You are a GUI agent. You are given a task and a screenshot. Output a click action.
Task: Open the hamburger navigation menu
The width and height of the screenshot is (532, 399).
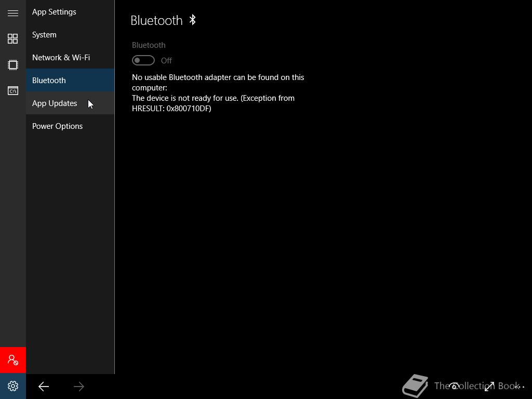tap(13, 13)
